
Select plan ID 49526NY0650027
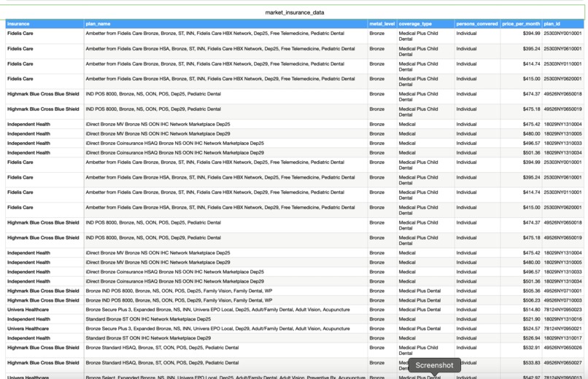(x=563, y=363)
